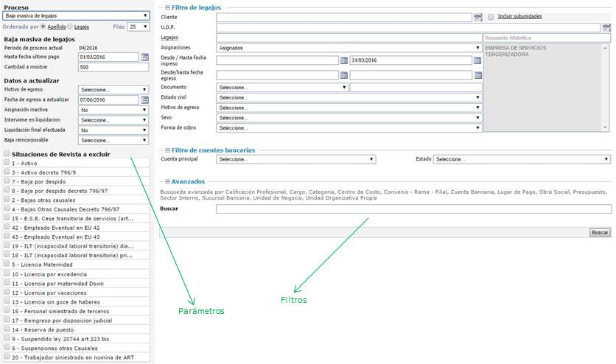Select the Legajo sort order radio button
616x364 pixels.
70,27
